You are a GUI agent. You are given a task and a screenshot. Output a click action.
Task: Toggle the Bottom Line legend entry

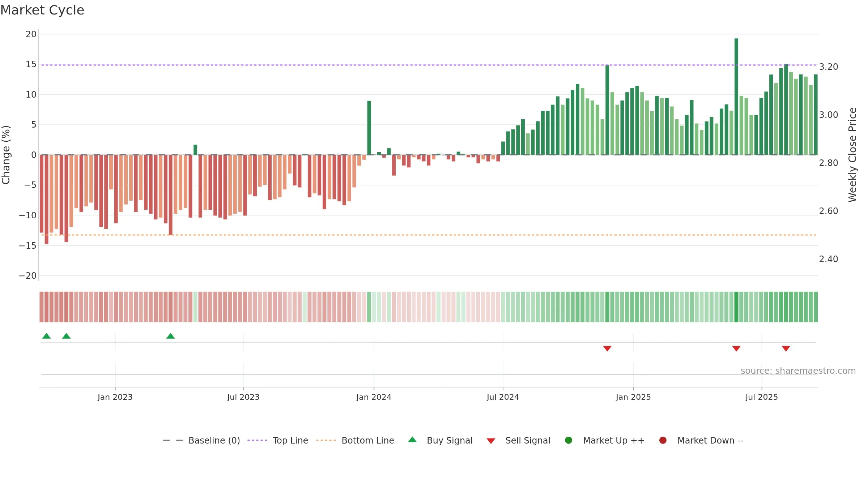click(355, 440)
